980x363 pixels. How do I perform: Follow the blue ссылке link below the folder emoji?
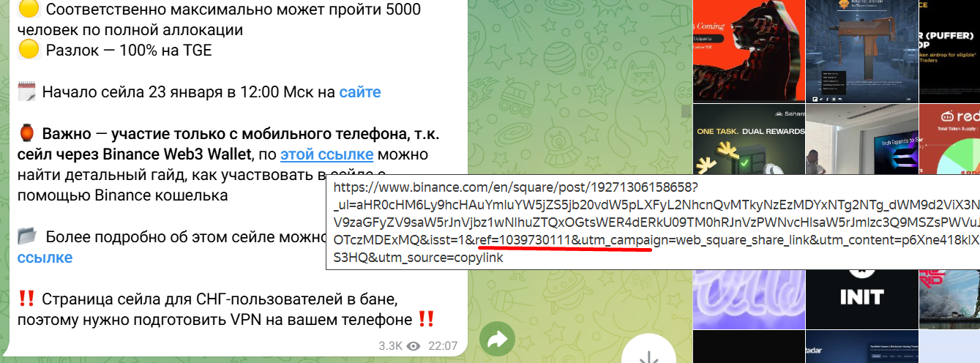(x=45, y=258)
